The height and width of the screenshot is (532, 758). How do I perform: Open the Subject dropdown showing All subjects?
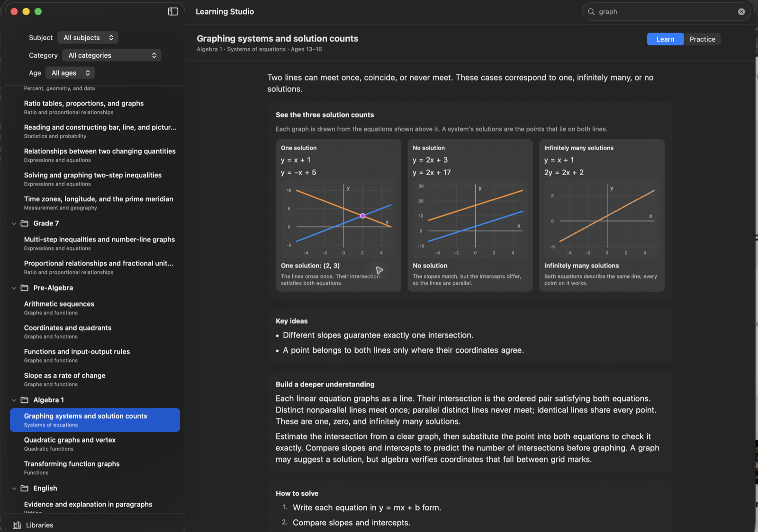[x=88, y=37]
